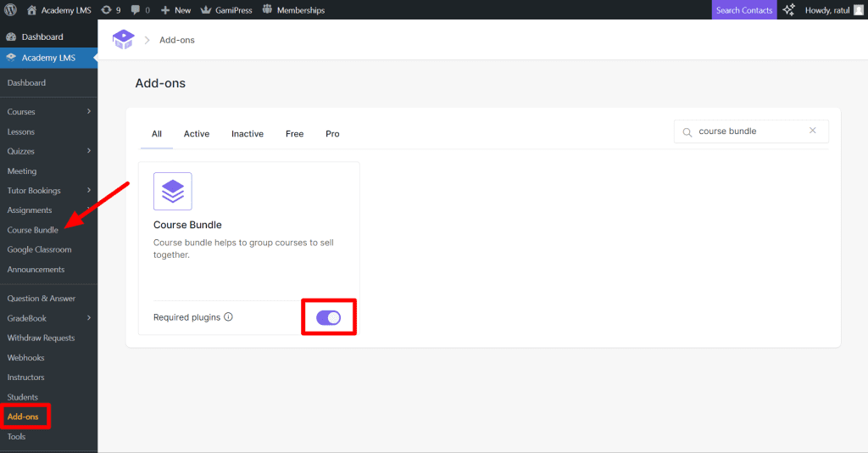Expand the Quizzes submenu arrow

point(89,151)
